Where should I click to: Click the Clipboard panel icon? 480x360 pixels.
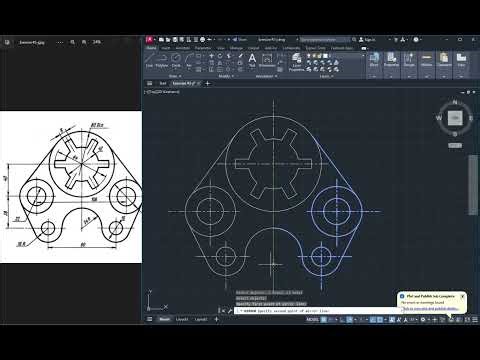(x=444, y=60)
